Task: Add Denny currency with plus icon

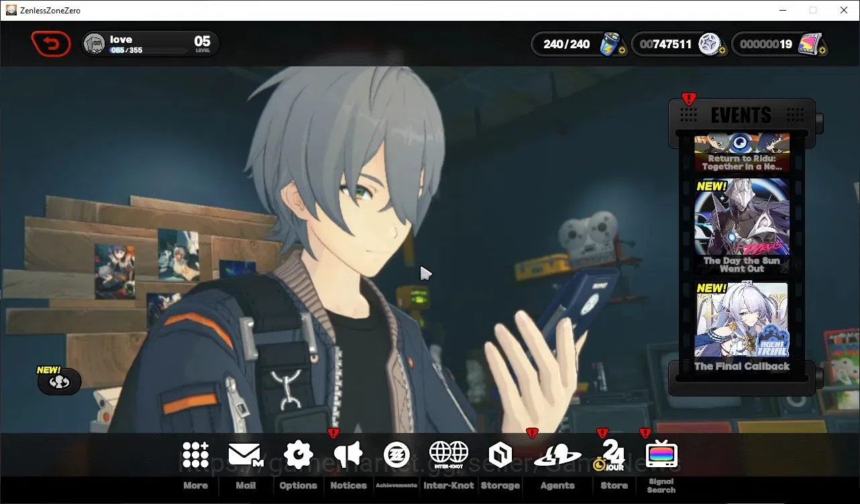Action: coord(722,50)
